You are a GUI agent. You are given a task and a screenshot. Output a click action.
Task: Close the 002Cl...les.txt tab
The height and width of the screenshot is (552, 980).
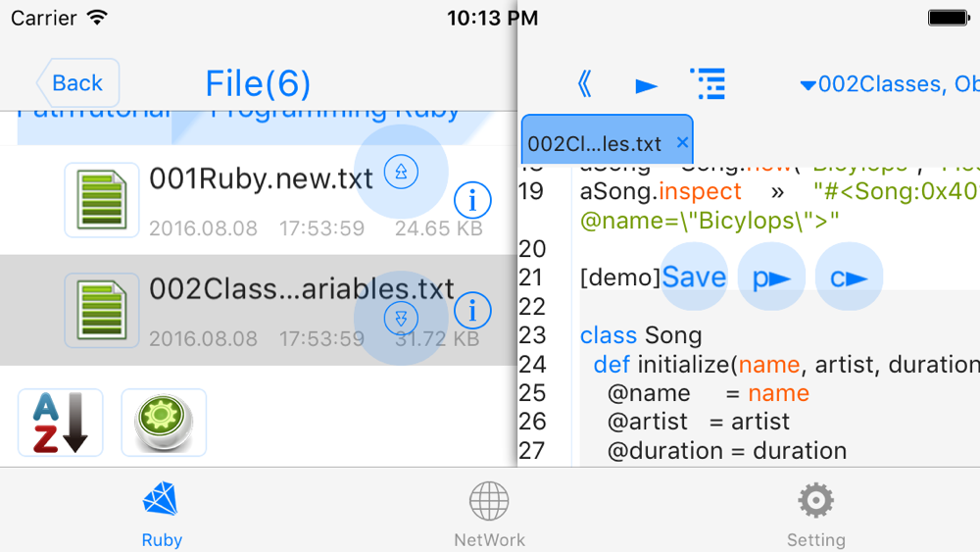pos(682,142)
